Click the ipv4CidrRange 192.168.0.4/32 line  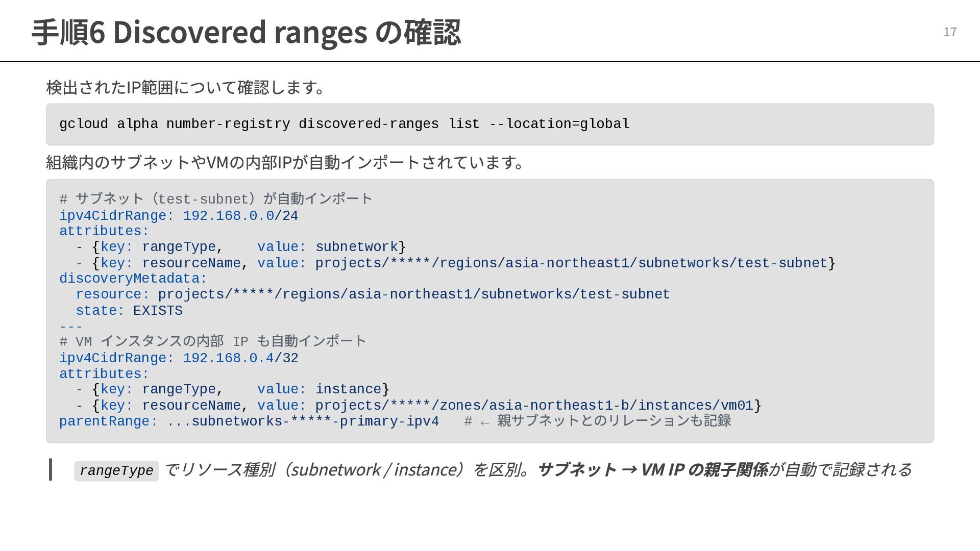179,358
